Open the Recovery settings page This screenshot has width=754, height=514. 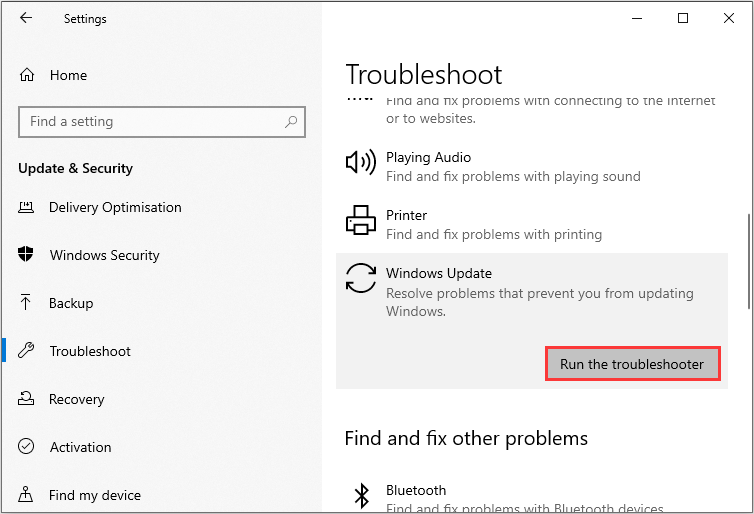point(76,399)
